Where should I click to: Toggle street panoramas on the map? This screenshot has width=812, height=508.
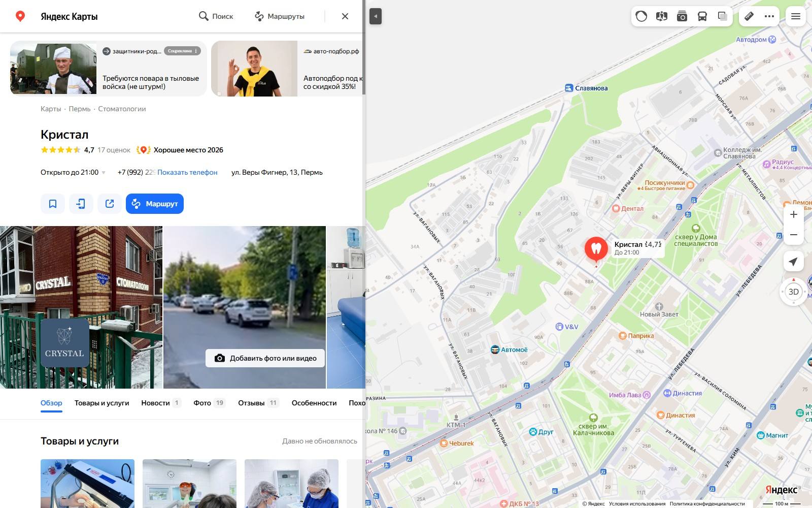tap(662, 16)
